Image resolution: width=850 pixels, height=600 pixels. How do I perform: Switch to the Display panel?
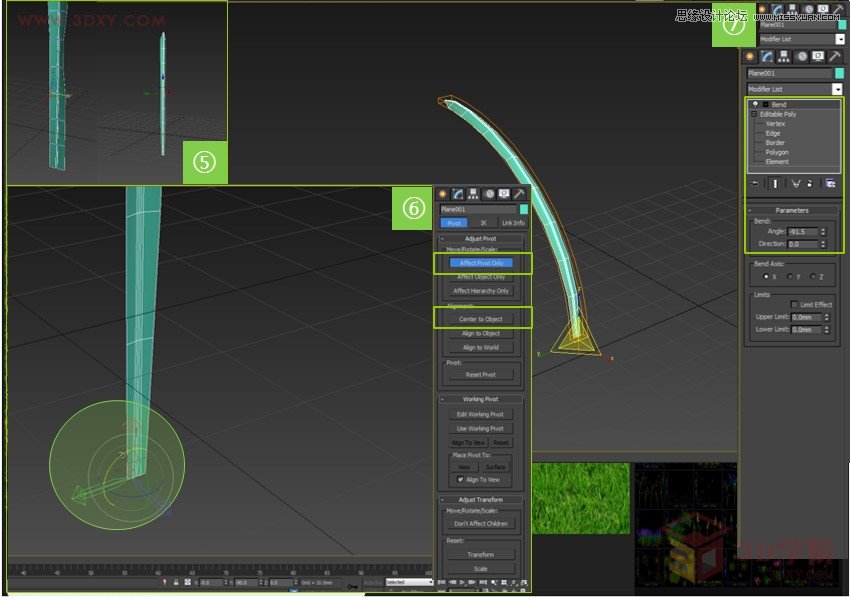[817, 57]
